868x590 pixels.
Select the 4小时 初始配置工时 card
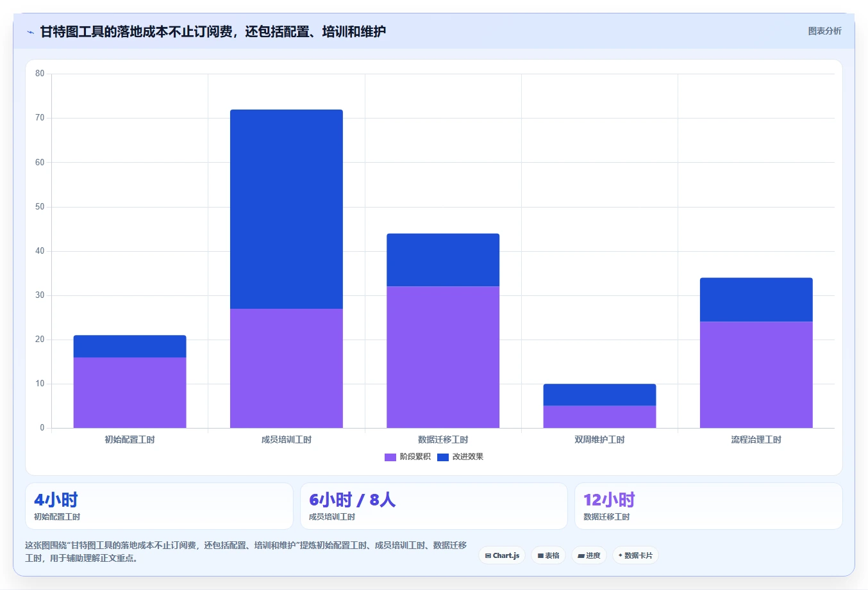[x=159, y=506]
